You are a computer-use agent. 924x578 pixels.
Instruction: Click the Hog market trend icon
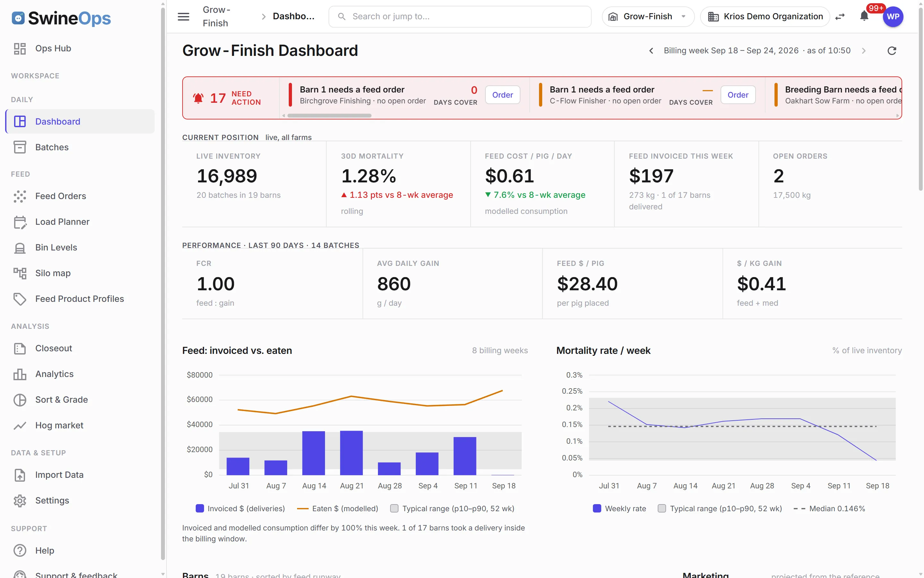point(20,425)
